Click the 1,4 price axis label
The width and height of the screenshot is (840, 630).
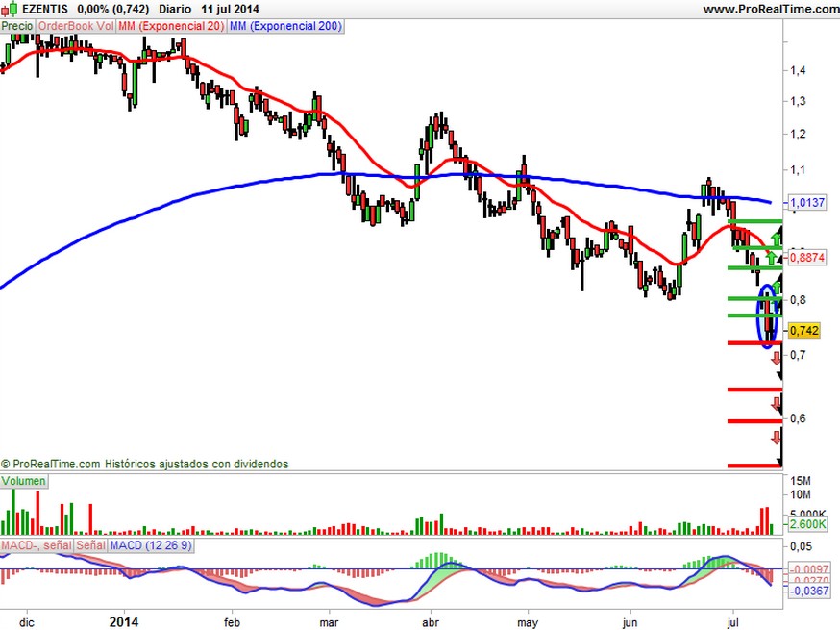798,70
